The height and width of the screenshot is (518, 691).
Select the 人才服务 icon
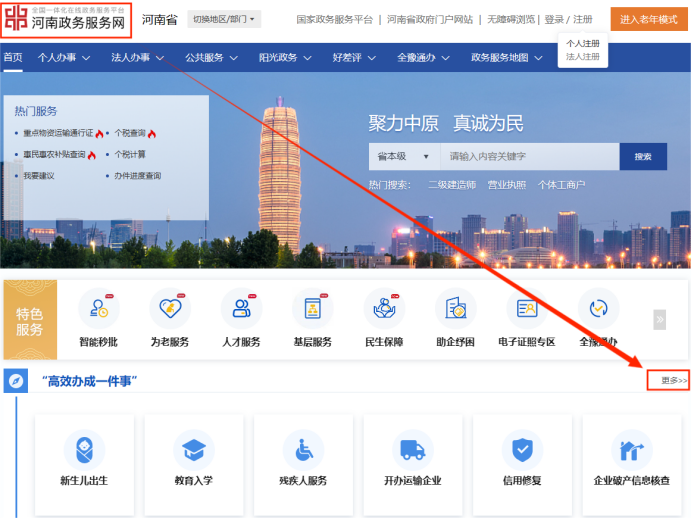coord(241,309)
